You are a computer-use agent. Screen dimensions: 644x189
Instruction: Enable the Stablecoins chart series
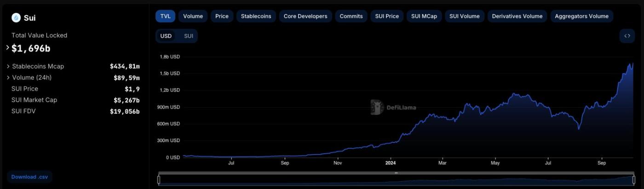(x=256, y=16)
